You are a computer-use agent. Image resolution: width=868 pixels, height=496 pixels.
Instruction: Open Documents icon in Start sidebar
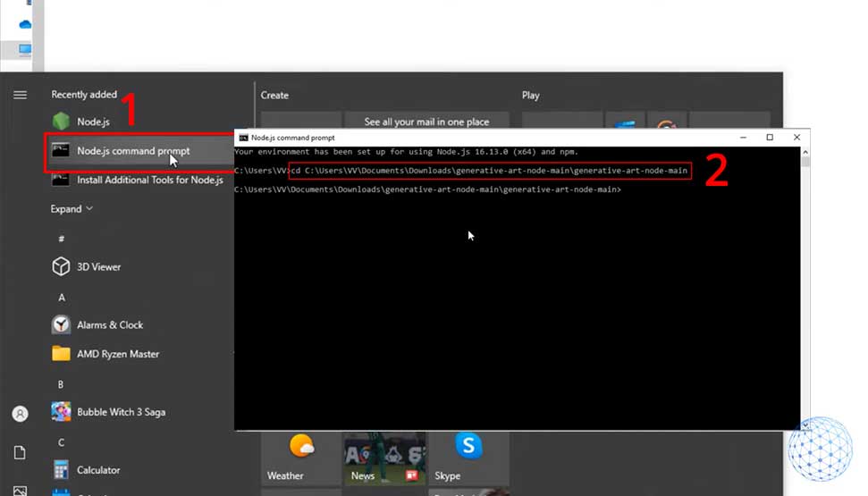[x=20, y=453]
